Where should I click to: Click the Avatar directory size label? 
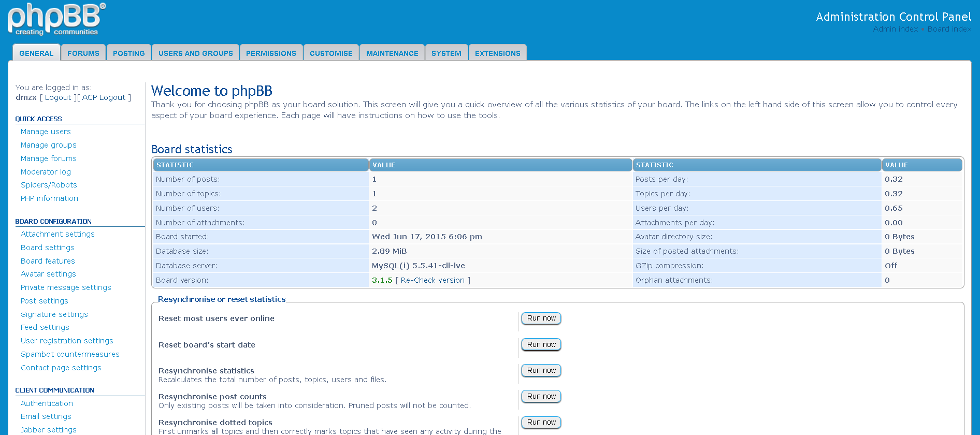pyautogui.click(x=674, y=237)
